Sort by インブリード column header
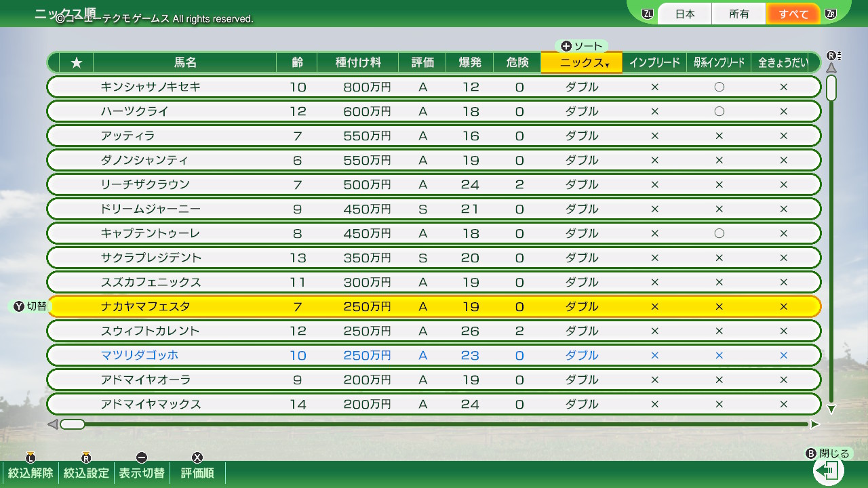The height and width of the screenshot is (488, 868). (x=654, y=62)
